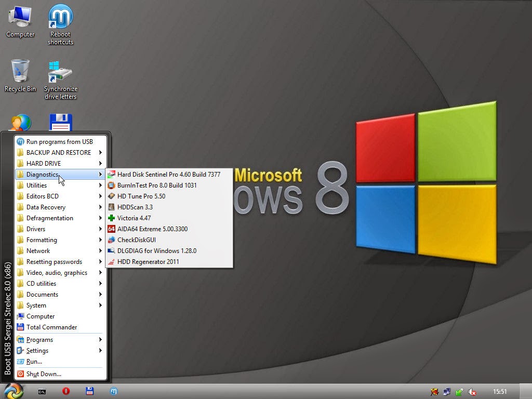Click the DLGDIAG for Windows icon
This screenshot has height=399, width=532.
coord(111,251)
